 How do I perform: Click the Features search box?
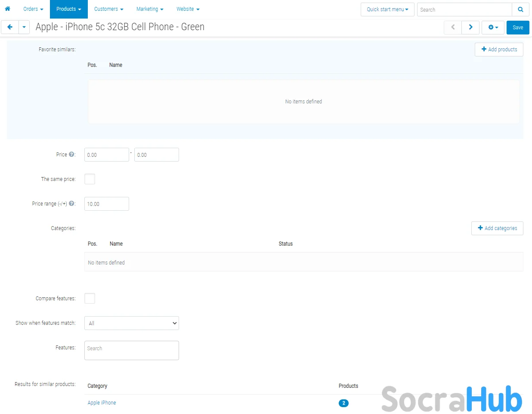pos(132,350)
